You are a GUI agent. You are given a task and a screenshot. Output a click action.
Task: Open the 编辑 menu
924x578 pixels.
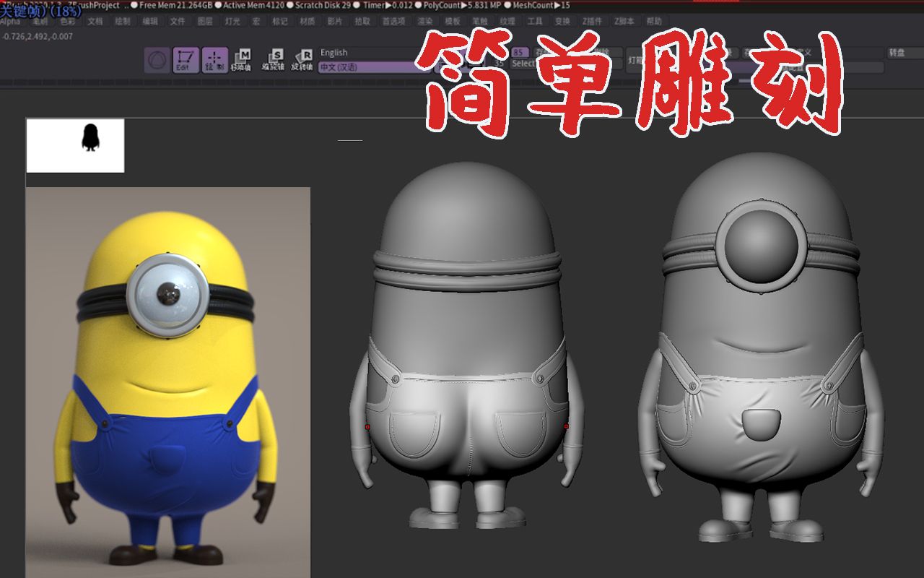[150, 22]
